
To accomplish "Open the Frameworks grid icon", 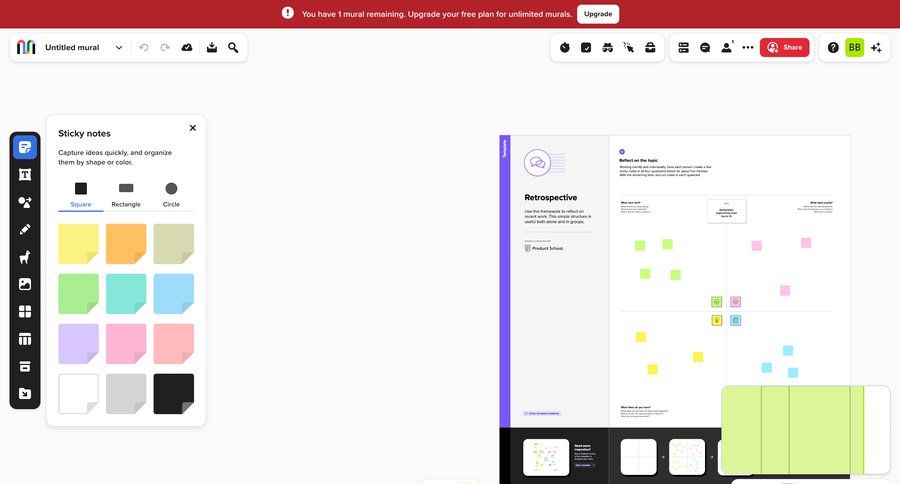I will [25, 311].
